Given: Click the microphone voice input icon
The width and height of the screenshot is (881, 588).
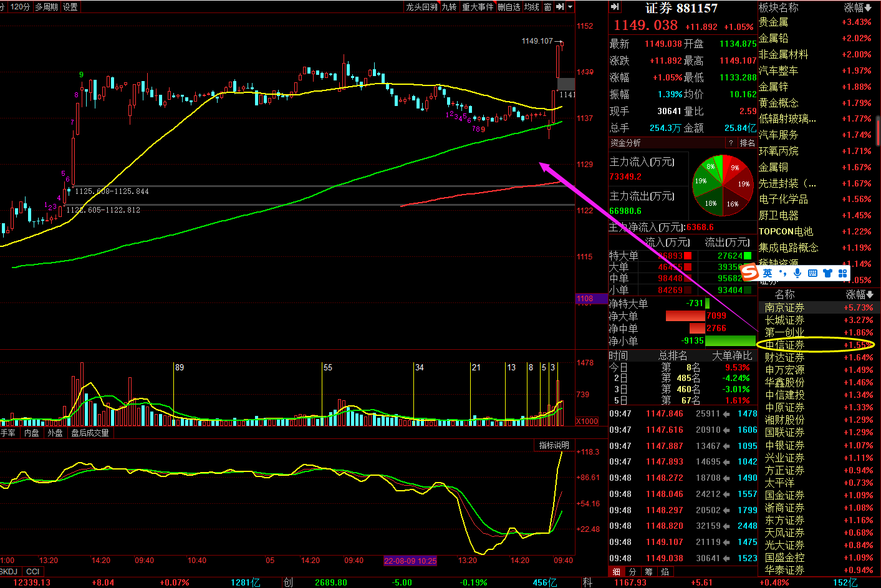Looking at the screenshot, I should point(797,273).
